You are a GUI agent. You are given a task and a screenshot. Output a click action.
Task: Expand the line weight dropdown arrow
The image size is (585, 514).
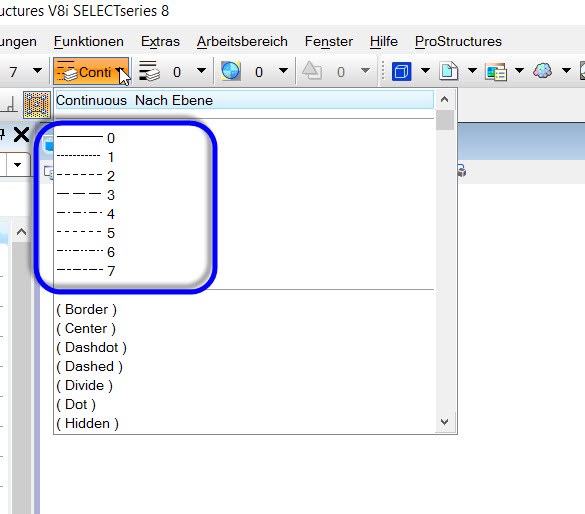point(201,70)
